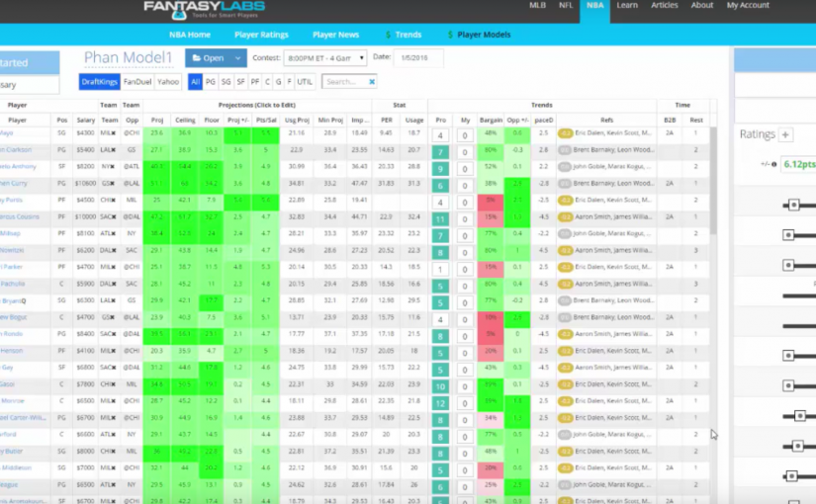Sort by the Floor column header
The width and height of the screenshot is (816, 504).
click(x=212, y=121)
